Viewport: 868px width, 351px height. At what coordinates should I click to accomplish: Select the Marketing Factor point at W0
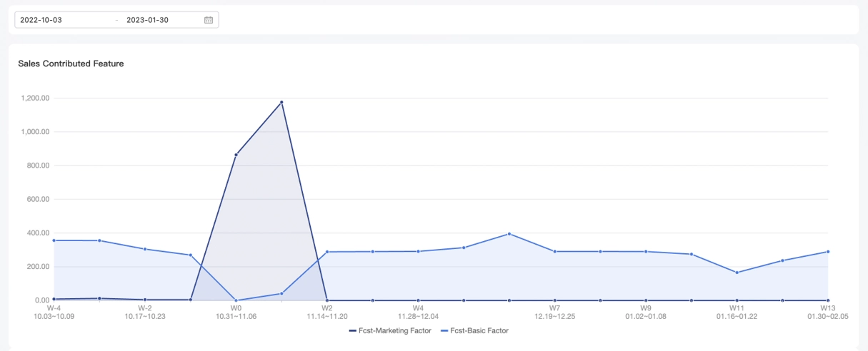[236, 155]
